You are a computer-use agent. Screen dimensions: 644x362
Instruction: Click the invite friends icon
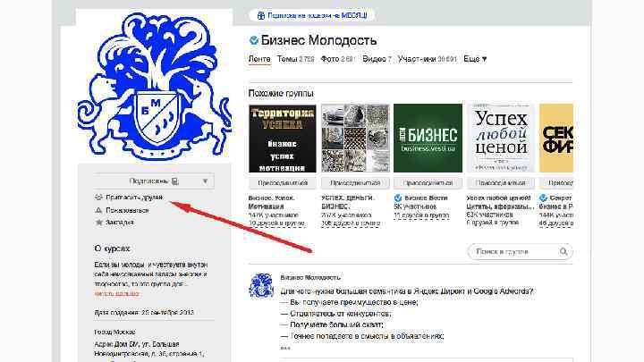click(x=98, y=198)
